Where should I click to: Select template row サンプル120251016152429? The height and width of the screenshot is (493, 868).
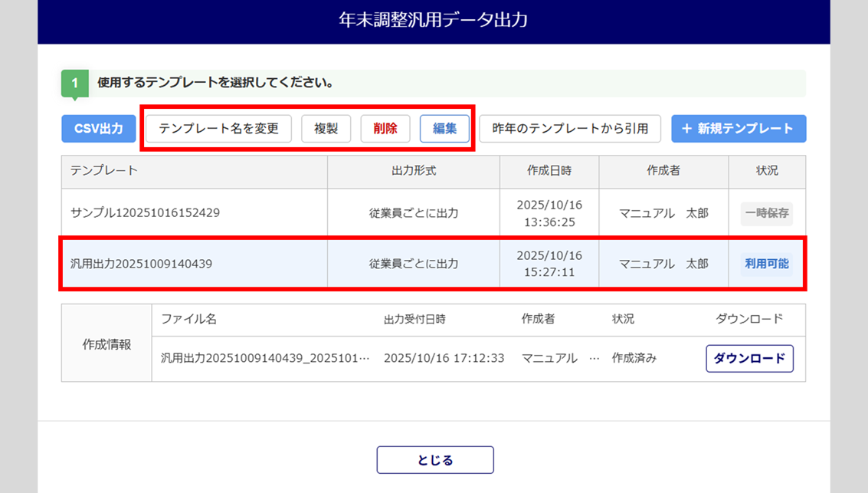(x=434, y=213)
